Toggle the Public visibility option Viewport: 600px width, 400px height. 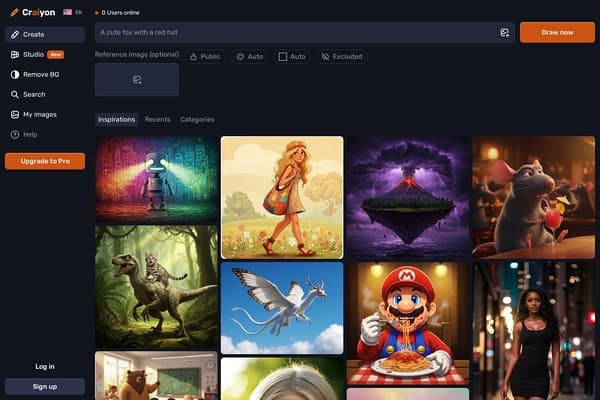click(205, 57)
